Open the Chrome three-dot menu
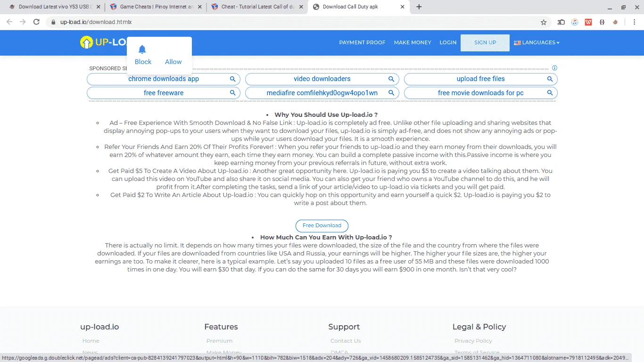This screenshot has height=362, width=644. point(635,22)
